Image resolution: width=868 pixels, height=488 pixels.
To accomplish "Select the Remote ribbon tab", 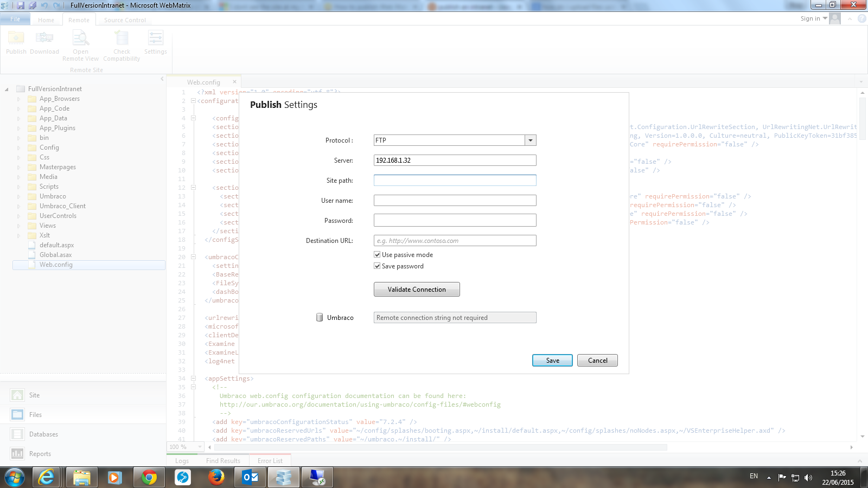I will 79,20.
